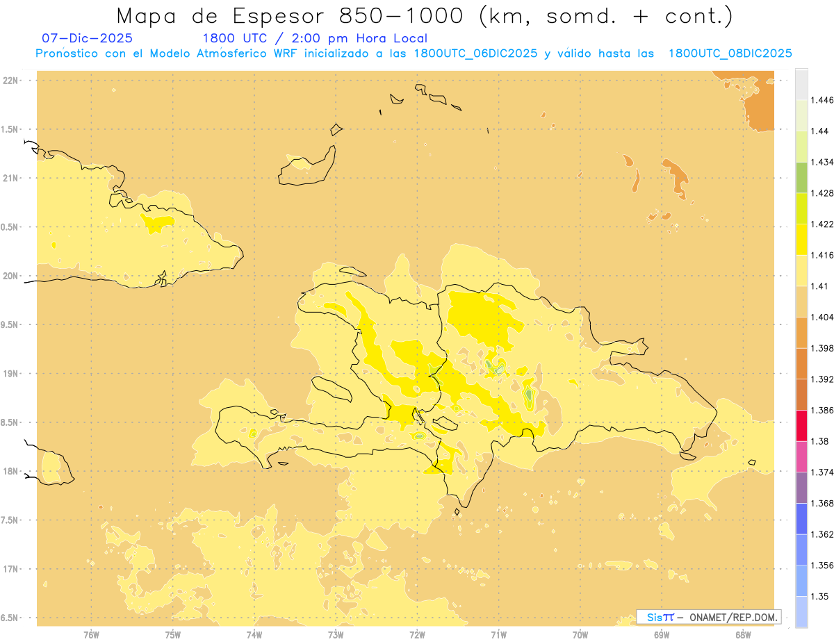Click the orange segment between 1.398 and 1.404
Screen dimensions: 834x644
point(801,332)
